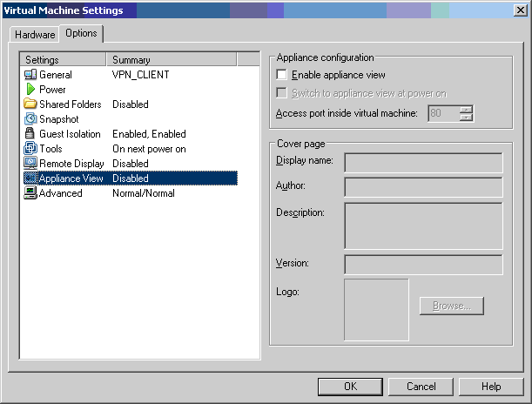Decrease access port with down spinner arrow

coord(467,118)
